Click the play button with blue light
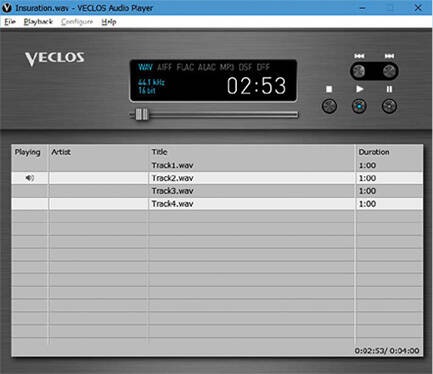Screen dimensions: 433x374 359,106
